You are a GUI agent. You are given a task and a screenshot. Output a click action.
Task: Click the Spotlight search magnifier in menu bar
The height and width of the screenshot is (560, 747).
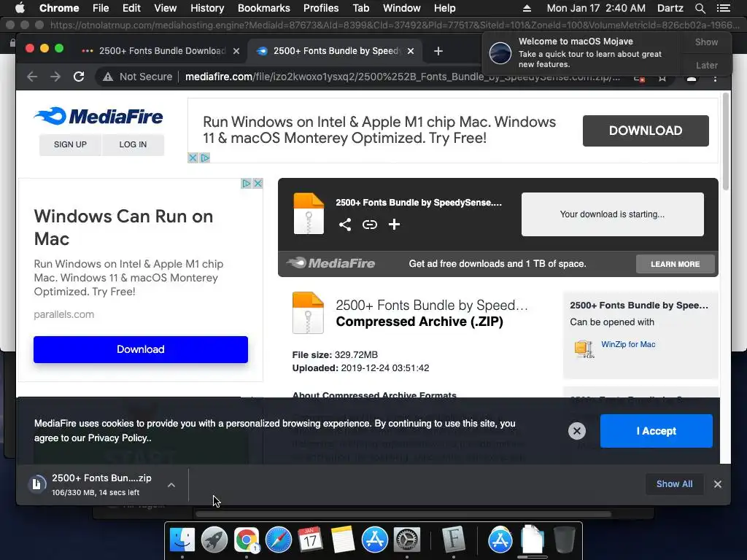[700, 8]
